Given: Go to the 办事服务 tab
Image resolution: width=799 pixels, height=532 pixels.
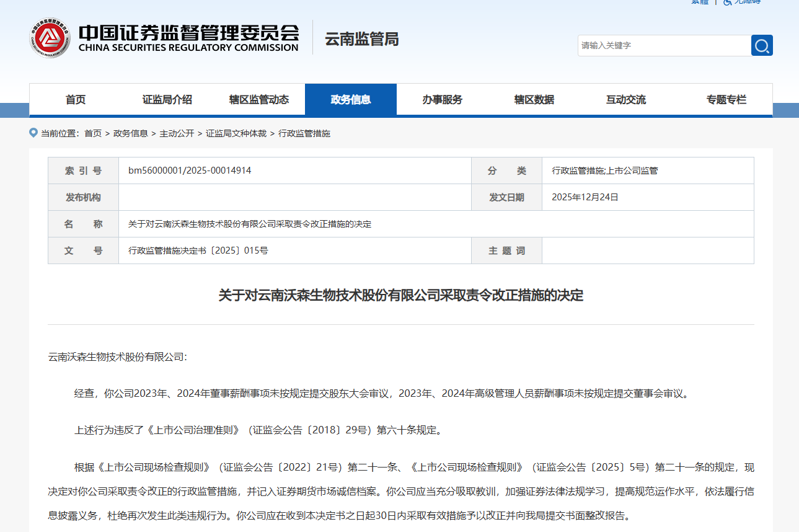Looking at the screenshot, I should [x=443, y=100].
